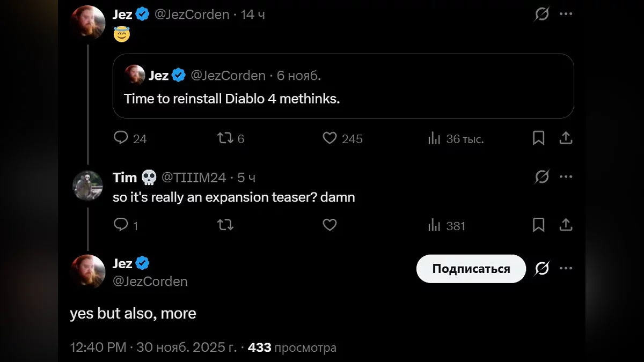Like the tweet with 245 likes
644x362 pixels.
(330, 138)
